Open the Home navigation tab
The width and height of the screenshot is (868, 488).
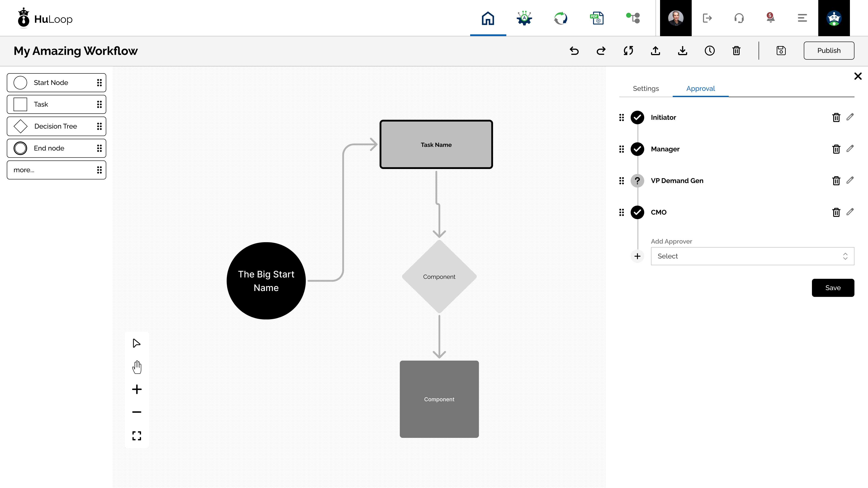[x=488, y=18]
